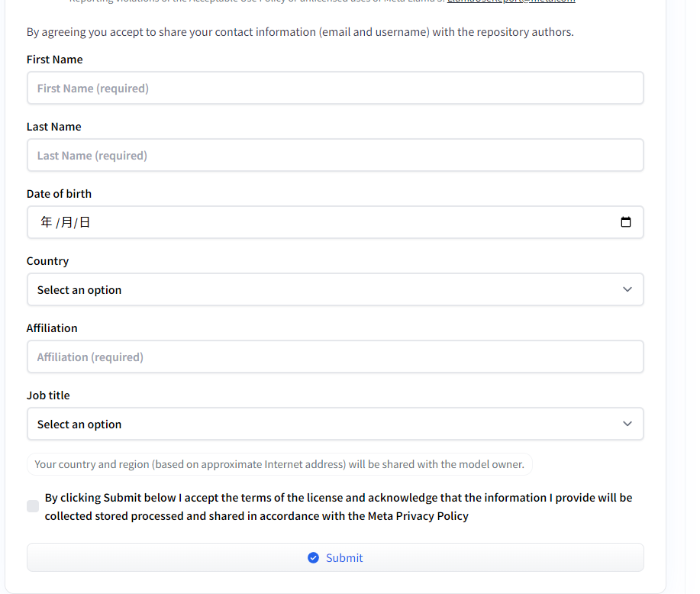Screen dimensions: 700x594
Task: Open the calendar picker icon
Action: [626, 222]
